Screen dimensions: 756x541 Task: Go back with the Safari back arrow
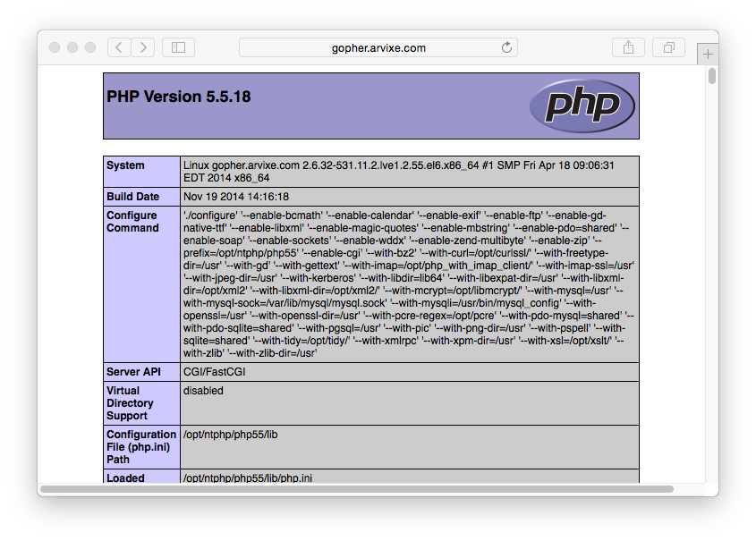click(x=119, y=47)
